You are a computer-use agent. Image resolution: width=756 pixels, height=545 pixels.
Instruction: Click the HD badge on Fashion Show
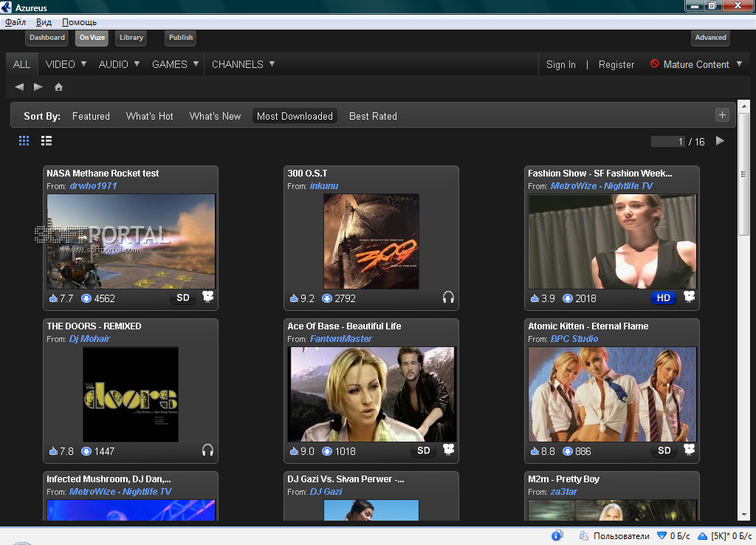pos(664,298)
